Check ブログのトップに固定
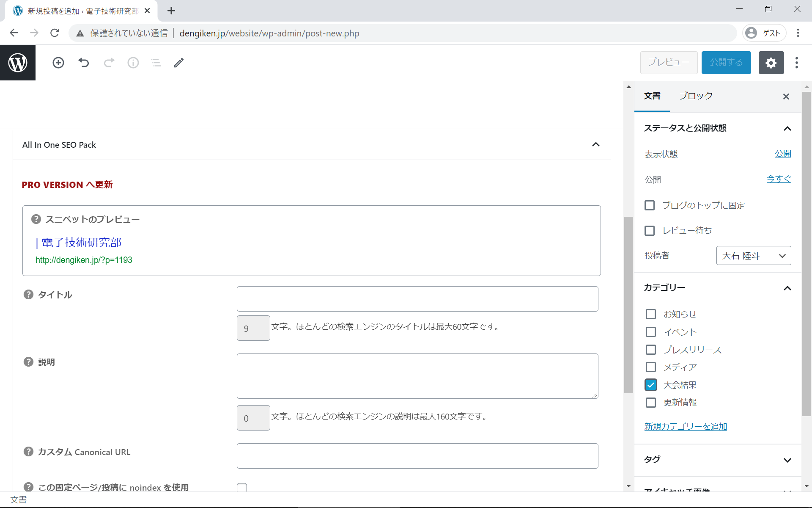 click(x=650, y=205)
